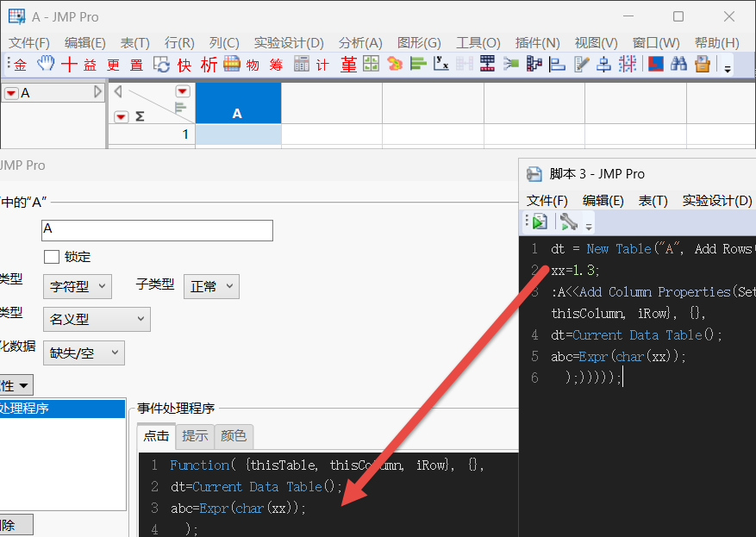
Task: Click the red 堇 toolbar icon
Action: pyautogui.click(x=348, y=64)
